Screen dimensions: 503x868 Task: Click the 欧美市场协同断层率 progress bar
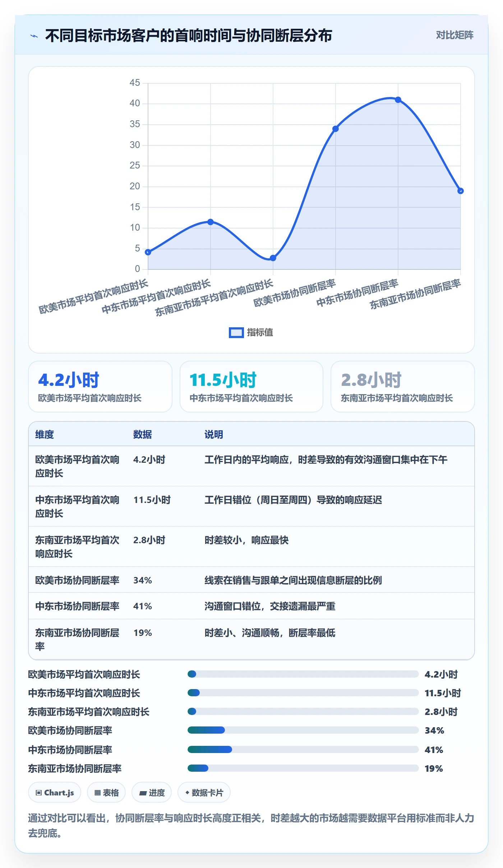303,730
